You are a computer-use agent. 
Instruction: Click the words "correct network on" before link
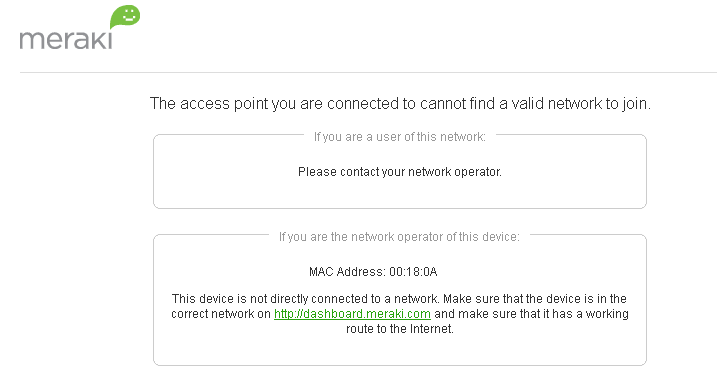(221, 314)
